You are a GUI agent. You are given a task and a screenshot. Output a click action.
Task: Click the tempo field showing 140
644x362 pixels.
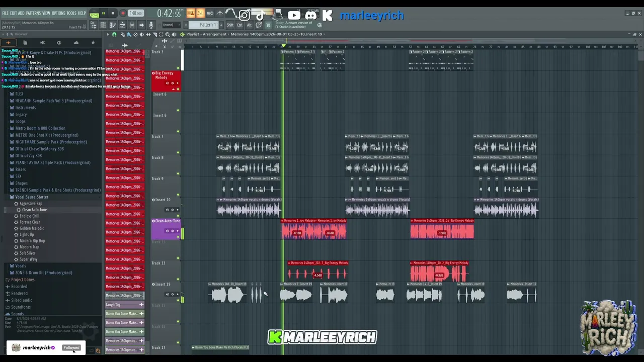(x=135, y=14)
